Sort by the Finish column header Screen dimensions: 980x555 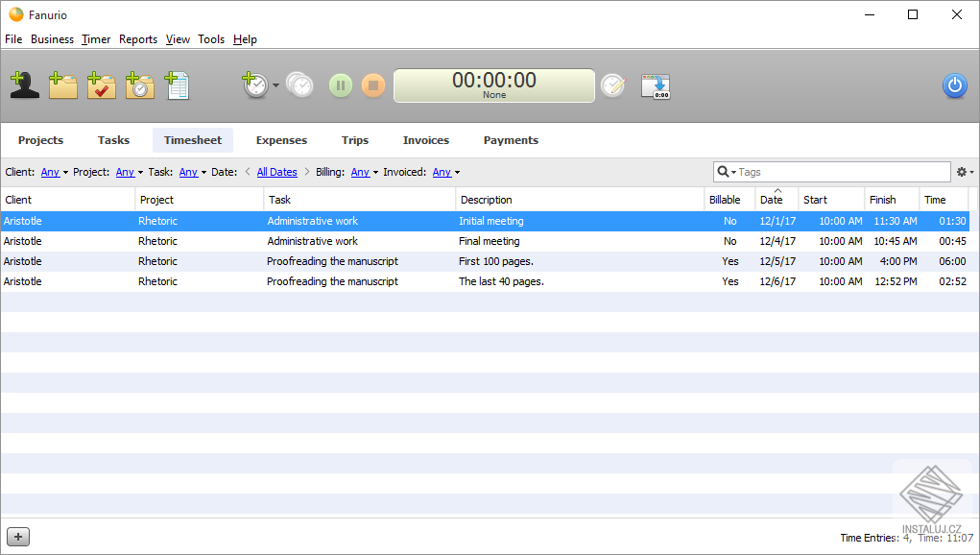(x=892, y=200)
